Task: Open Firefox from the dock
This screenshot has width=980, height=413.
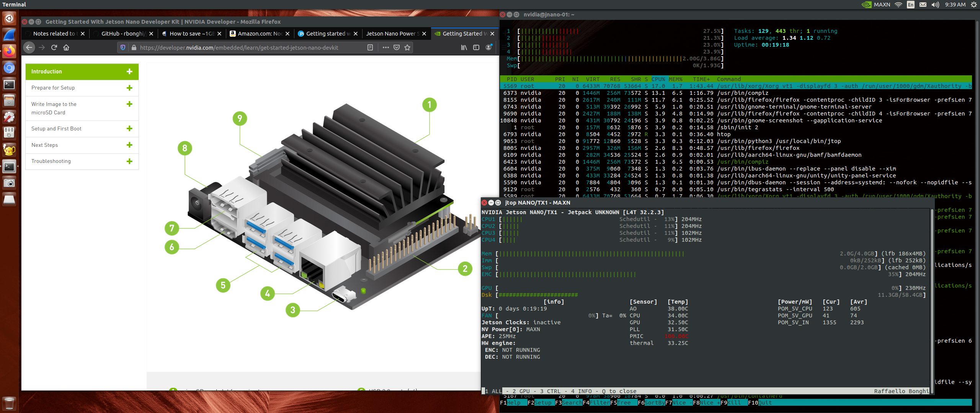Action: [9, 51]
